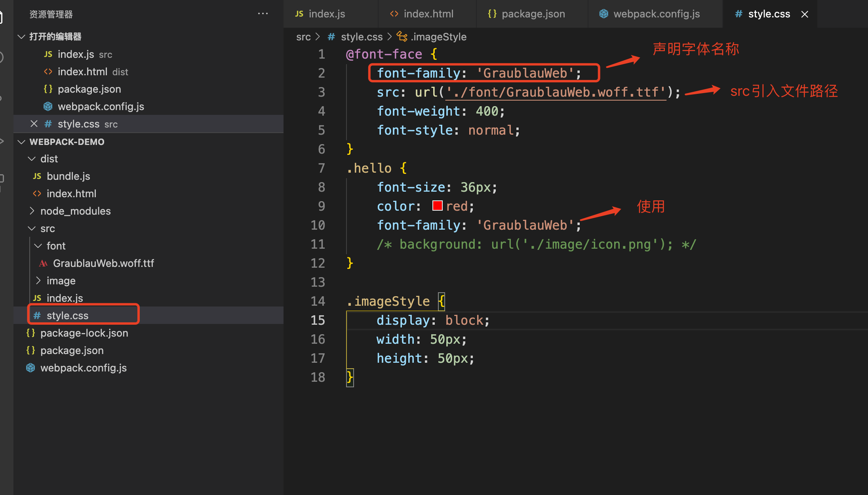Viewport: 868px width, 495px height.
Task: Collapse the 打开的编辑器 section
Action: click(21, 36)
